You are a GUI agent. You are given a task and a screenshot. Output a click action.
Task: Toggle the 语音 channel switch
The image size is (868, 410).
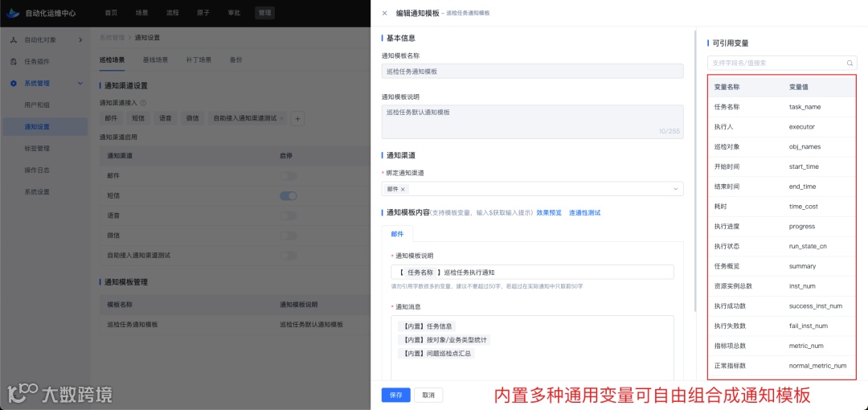pos(289,215)
